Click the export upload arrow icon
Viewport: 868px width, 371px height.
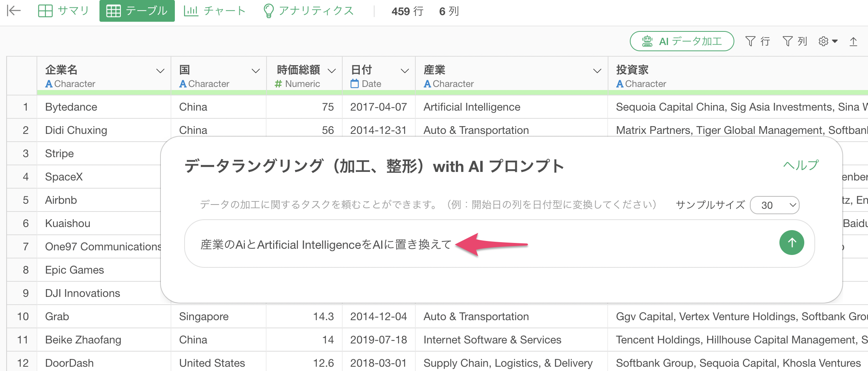click(853, 41)
